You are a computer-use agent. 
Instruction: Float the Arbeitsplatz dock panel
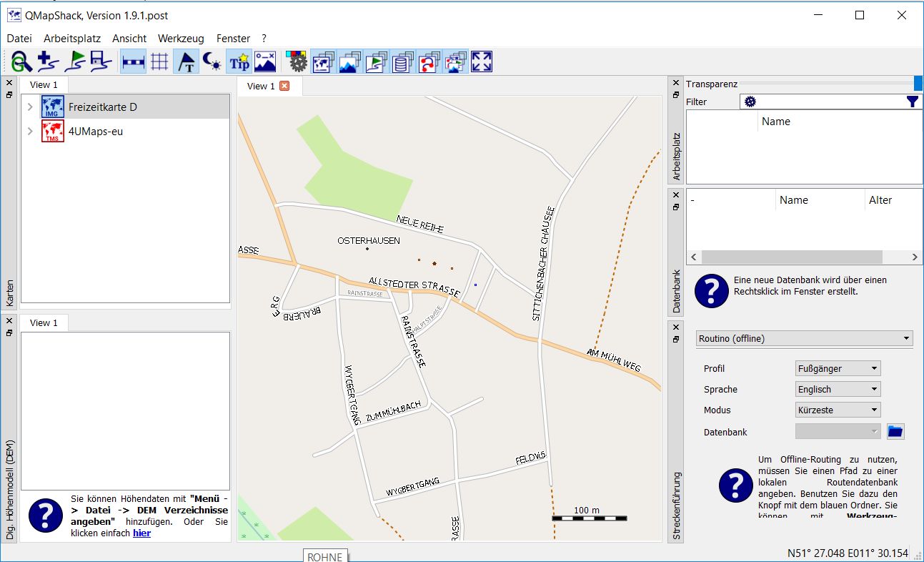point(676,94)
